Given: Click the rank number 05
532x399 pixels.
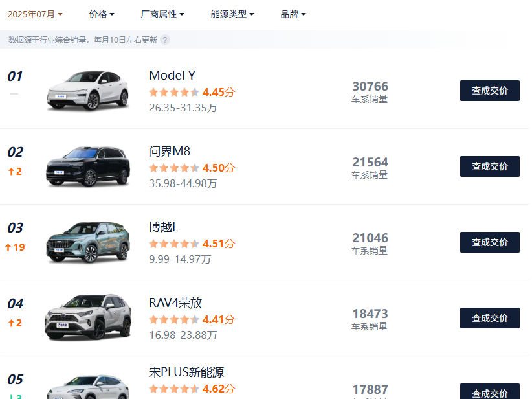Looking at the screenshot, I should point(16,379).
